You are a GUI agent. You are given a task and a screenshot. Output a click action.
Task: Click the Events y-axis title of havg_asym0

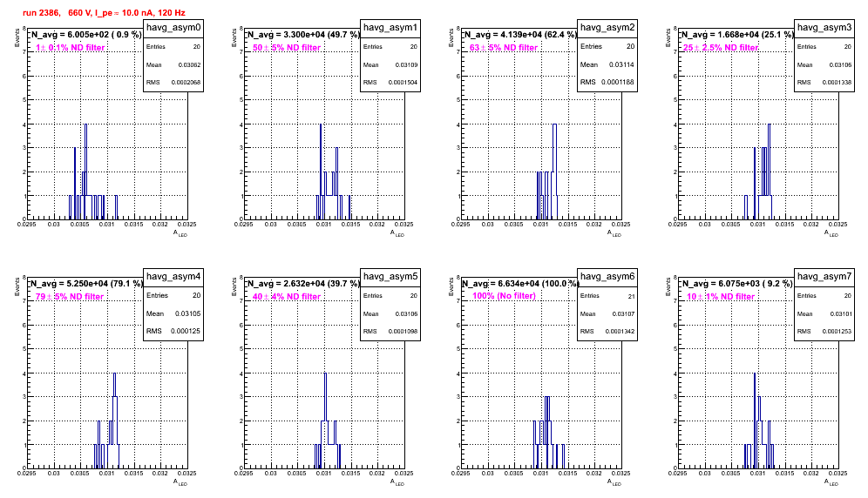tap(17, 38)
